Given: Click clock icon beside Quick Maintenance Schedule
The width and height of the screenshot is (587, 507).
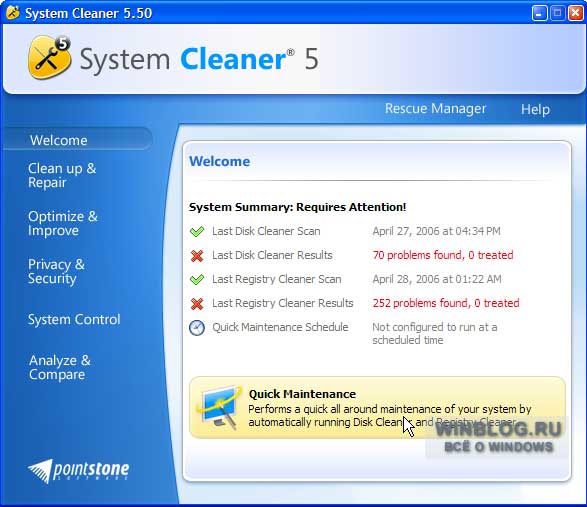Looking at the screenshot, I should [x=197, y=328].
